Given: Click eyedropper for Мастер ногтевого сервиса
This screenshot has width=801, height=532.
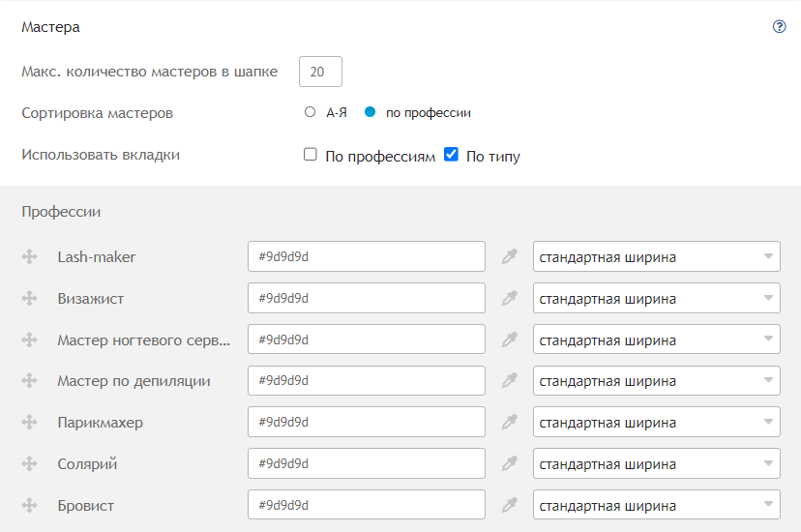Looking at the screenshot, I should pos(509,340).
